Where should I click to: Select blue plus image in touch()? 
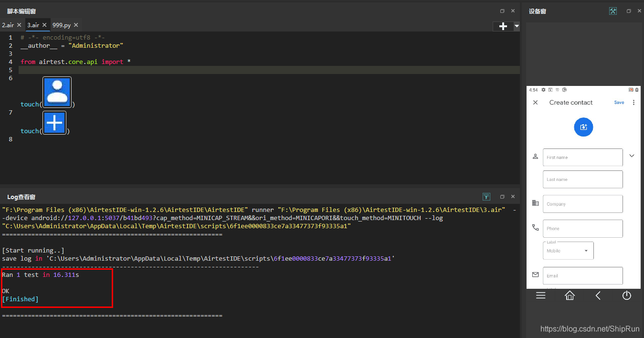point(54,123)
